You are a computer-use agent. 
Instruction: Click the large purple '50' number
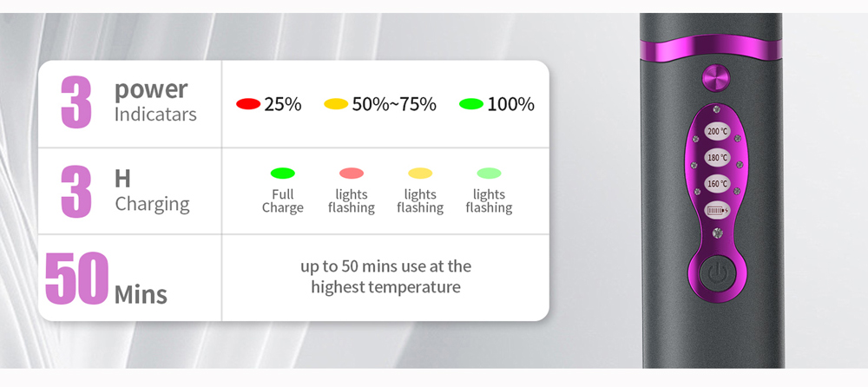(x=76, y=279)
